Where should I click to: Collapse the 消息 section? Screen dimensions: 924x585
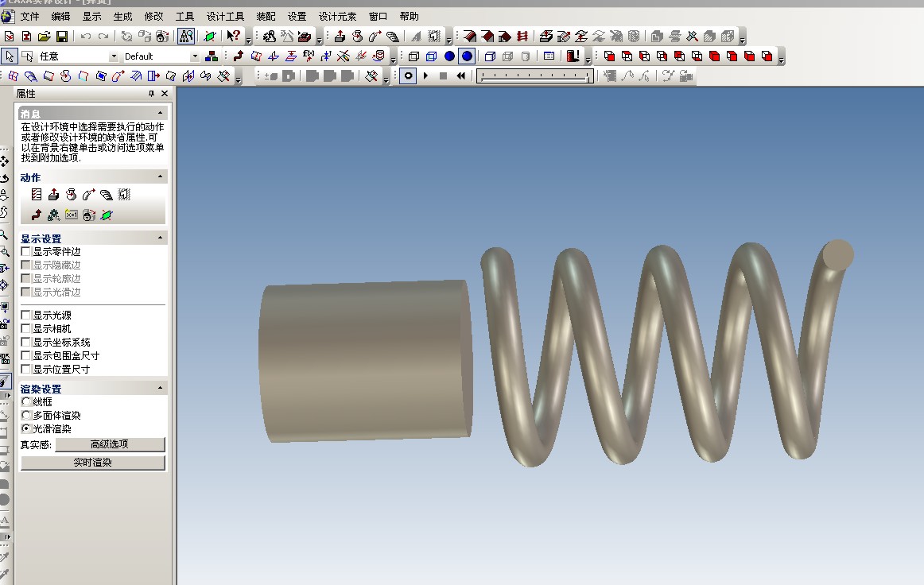pyautogui.click(x=161, y=113)
